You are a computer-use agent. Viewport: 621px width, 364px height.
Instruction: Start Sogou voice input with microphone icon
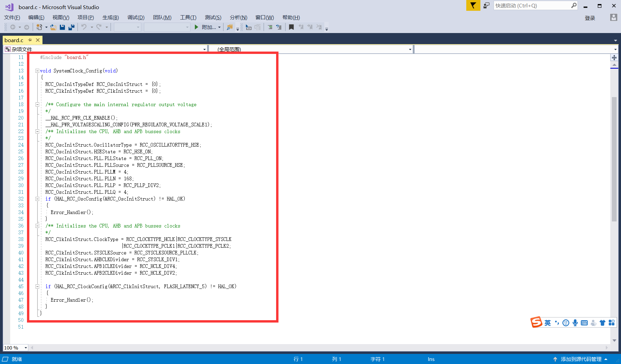pos(575,323)
